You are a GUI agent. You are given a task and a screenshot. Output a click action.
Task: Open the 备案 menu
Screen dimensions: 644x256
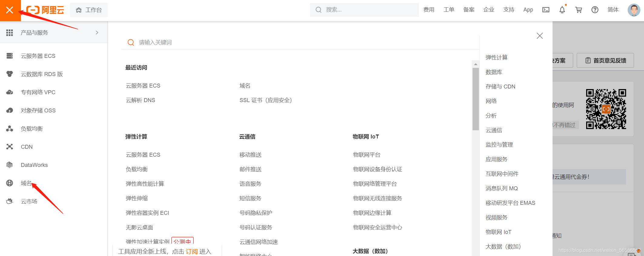pos(469,10)
